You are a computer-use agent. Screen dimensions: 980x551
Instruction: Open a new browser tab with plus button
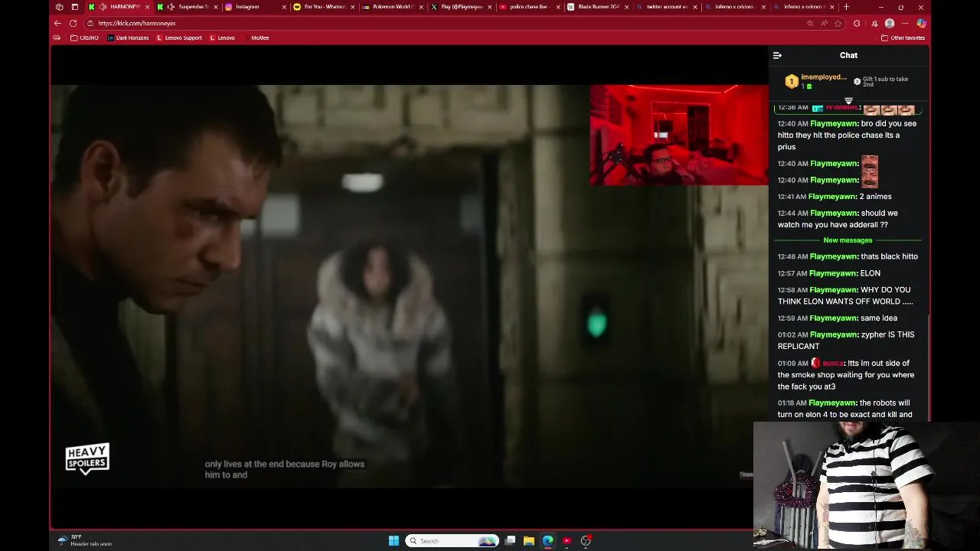(x=845, y=7)
